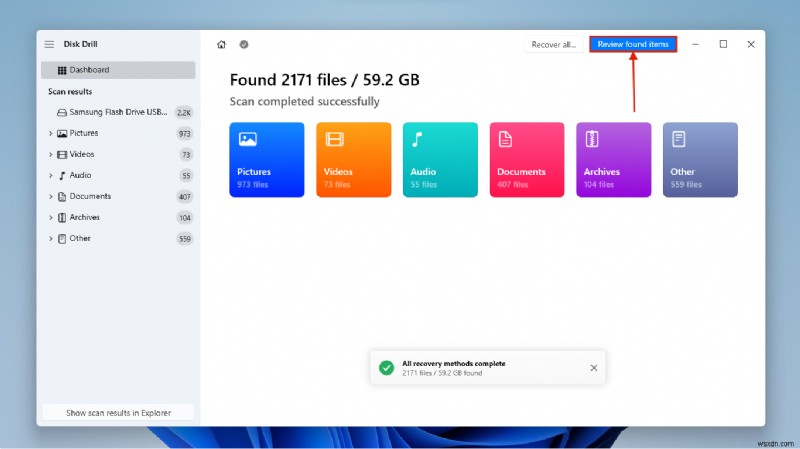The image size is (800, 449).
Task: Click the Audio sidebar music note icon
Action: (x=62, y=176)
